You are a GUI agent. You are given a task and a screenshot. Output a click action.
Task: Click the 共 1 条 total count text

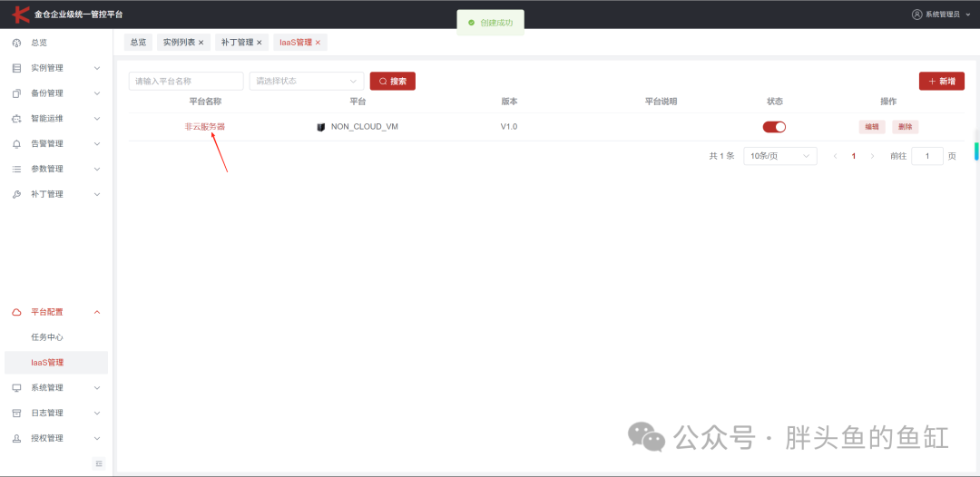[x=721, y=156]
